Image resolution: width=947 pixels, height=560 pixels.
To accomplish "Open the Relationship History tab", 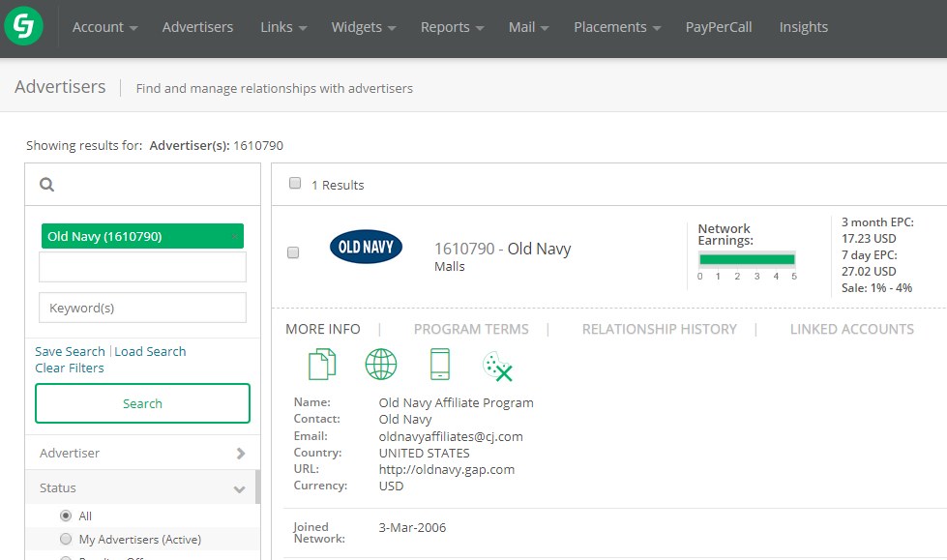I will (x=659, y=329).
